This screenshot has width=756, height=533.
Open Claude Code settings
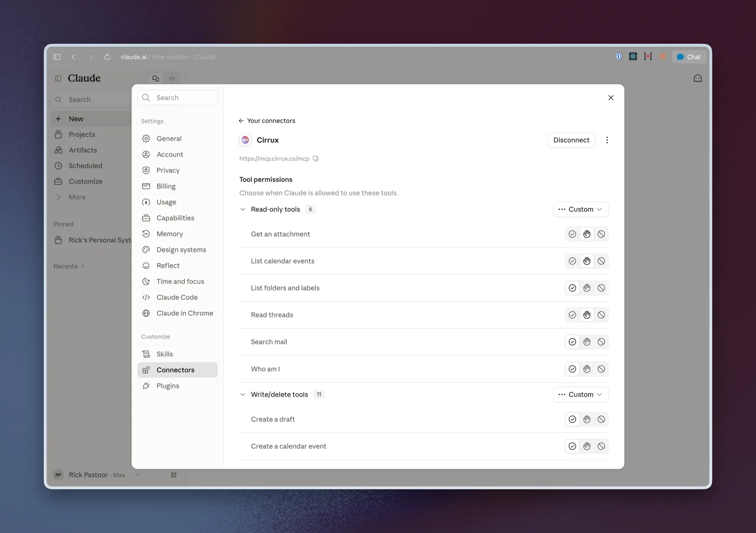click(178, 297)
